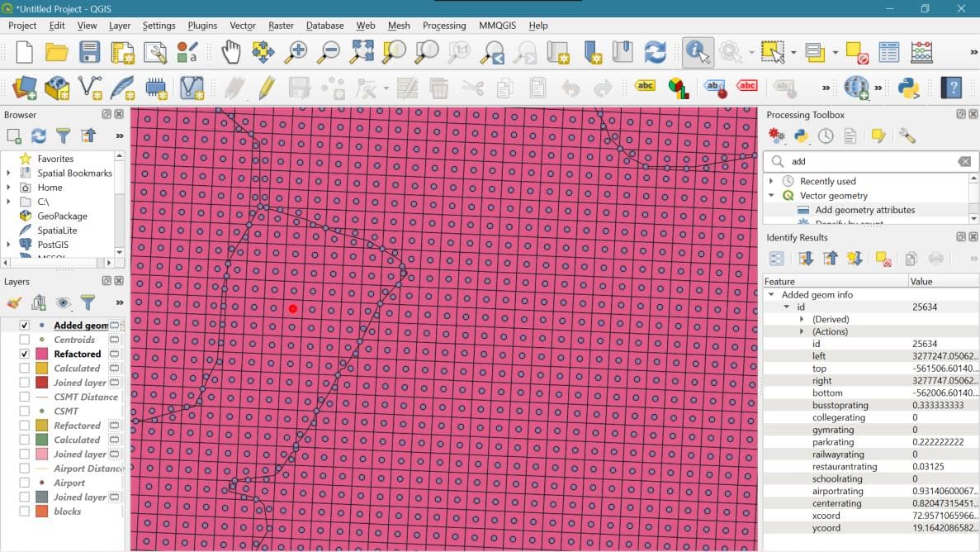Expand the Recently used algorithms group
980x552 pixels.
pyautogui.click(x=771, y=180)
